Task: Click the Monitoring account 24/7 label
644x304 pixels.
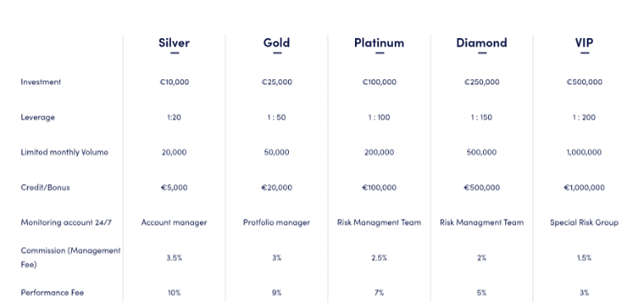Action: [66, 222]
